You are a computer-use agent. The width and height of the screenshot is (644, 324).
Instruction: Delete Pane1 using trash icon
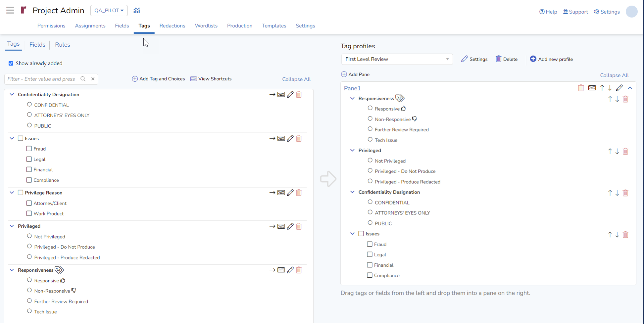[581, 88]
